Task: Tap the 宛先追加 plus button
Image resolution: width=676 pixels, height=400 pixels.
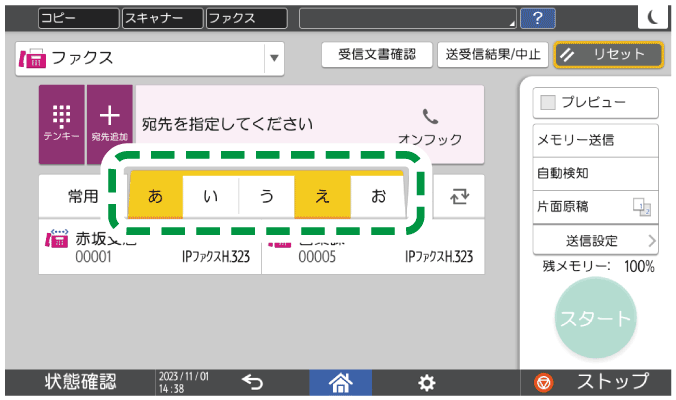Action: [110, 124]
